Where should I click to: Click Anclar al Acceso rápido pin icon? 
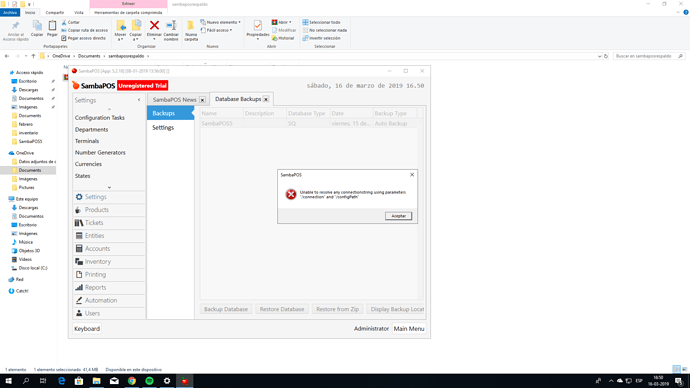[x=15, y=26]
